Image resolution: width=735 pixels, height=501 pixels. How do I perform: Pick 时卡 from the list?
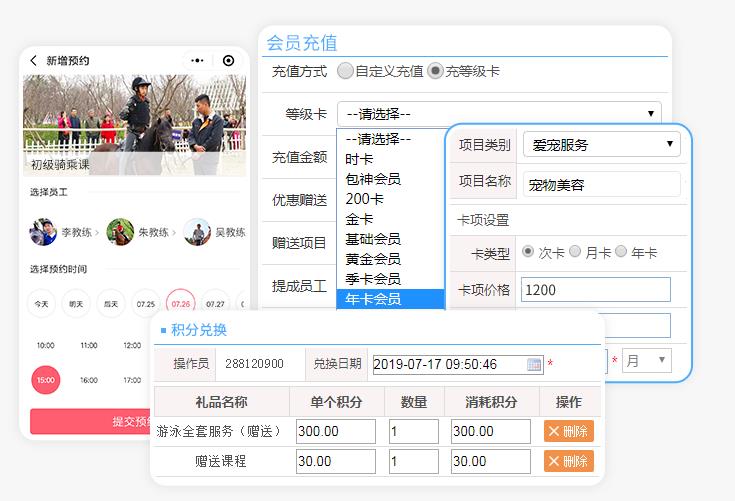coord(390,159)
